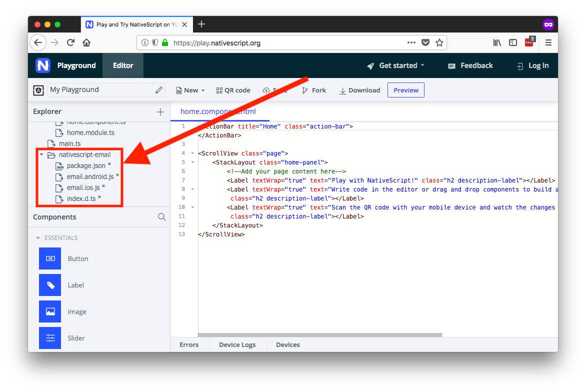Open the Feedback form

point(470,65)
